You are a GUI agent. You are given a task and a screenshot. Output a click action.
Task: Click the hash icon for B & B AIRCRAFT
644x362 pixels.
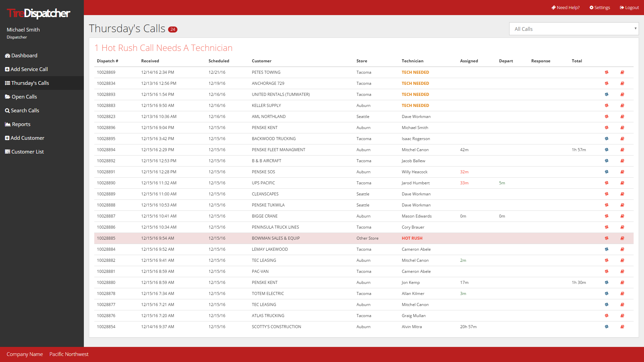[x=606, y=161]
